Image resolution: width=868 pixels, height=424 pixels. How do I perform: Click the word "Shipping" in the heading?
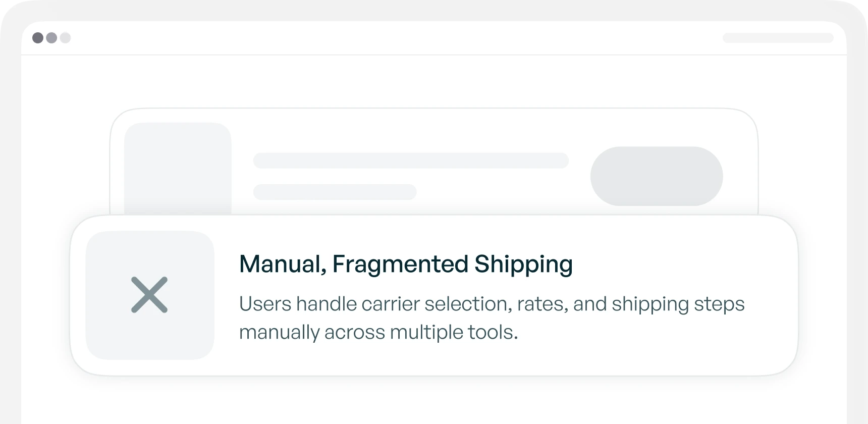523,264
